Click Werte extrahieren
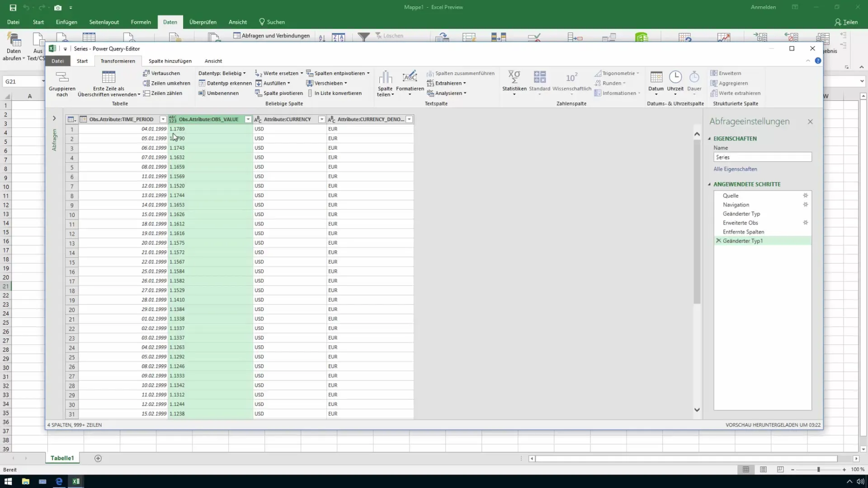 point(735,93)
